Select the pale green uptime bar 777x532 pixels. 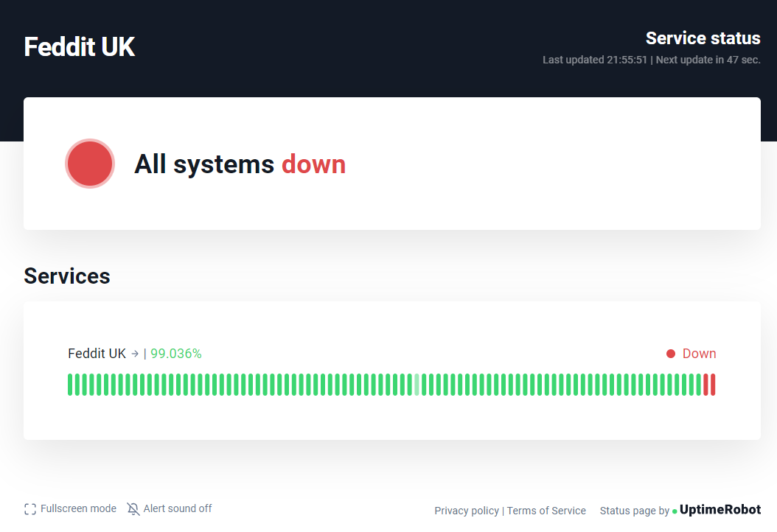[x=417, y=385]
